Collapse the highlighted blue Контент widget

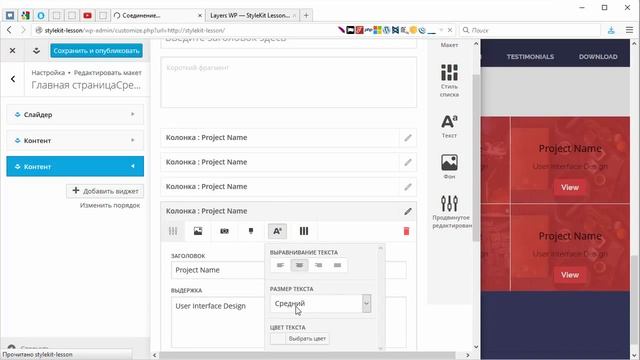(x=75, y=167)
